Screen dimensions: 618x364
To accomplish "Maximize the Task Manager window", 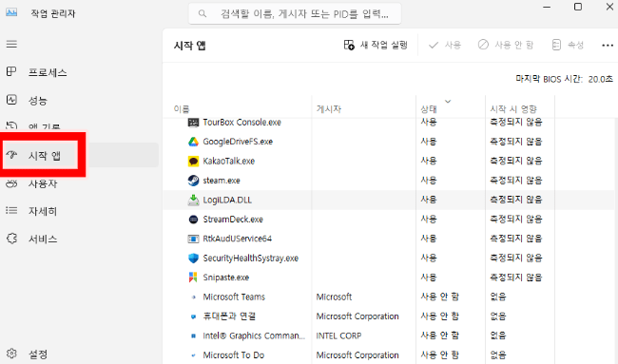I will (578, 7).
